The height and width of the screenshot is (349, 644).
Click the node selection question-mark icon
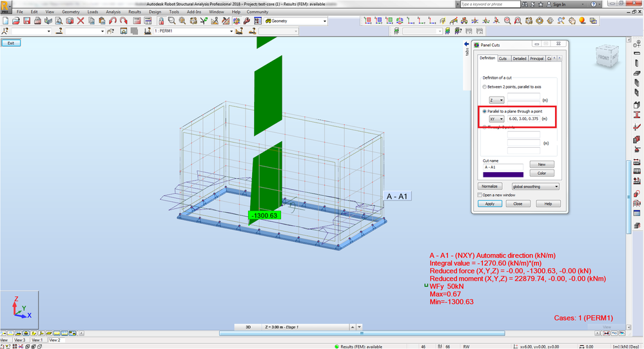(x=5, y=31)
